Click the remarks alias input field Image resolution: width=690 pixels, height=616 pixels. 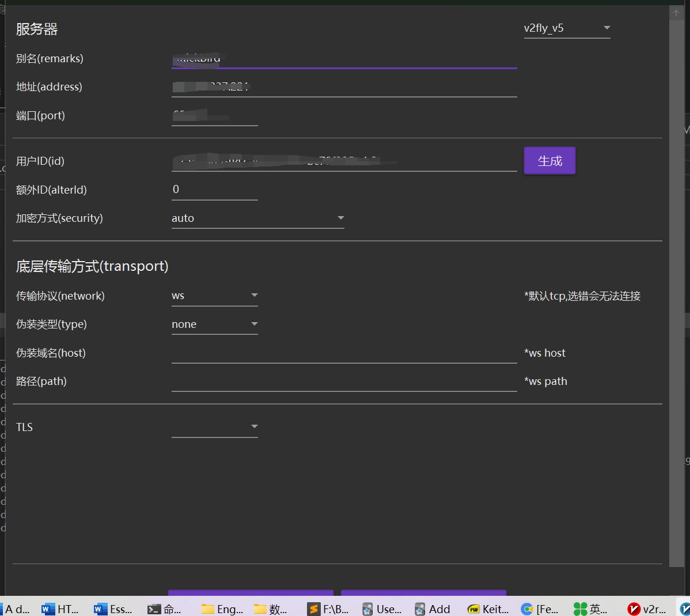[344, 61]
